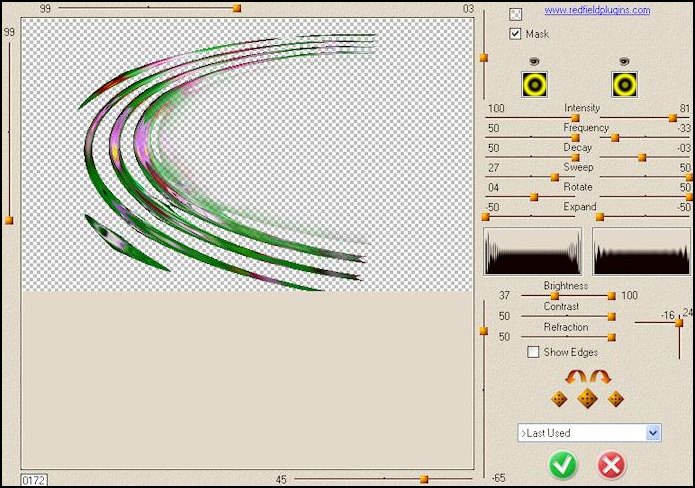Screen dimensions: 695x488
Task: Toggle the left eye visibility icon
Action: point(535,61)
